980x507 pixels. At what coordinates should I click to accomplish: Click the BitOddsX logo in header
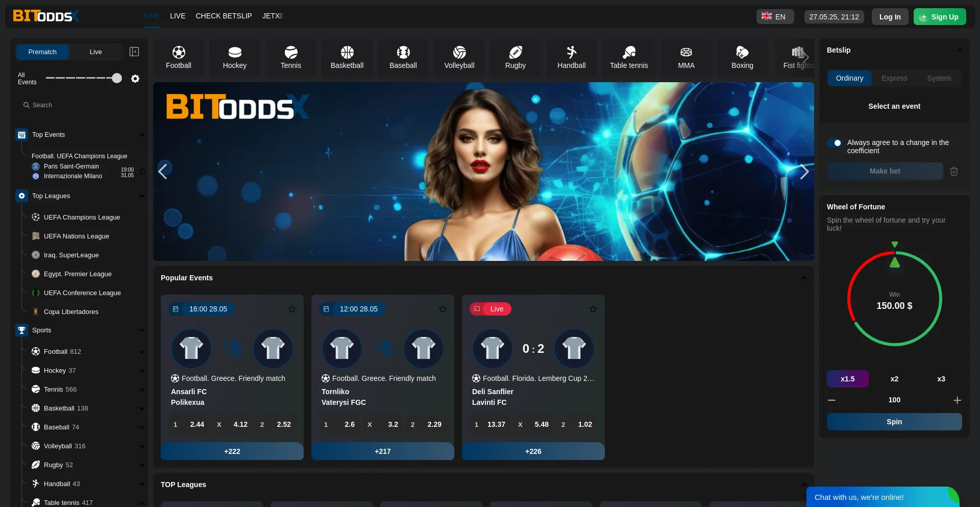[x=46, y=16]
